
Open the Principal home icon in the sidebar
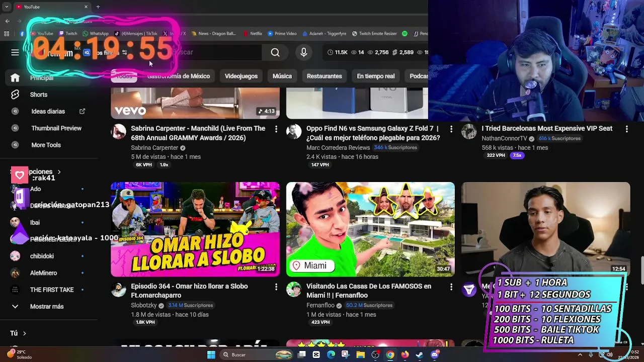click(15, 77)
